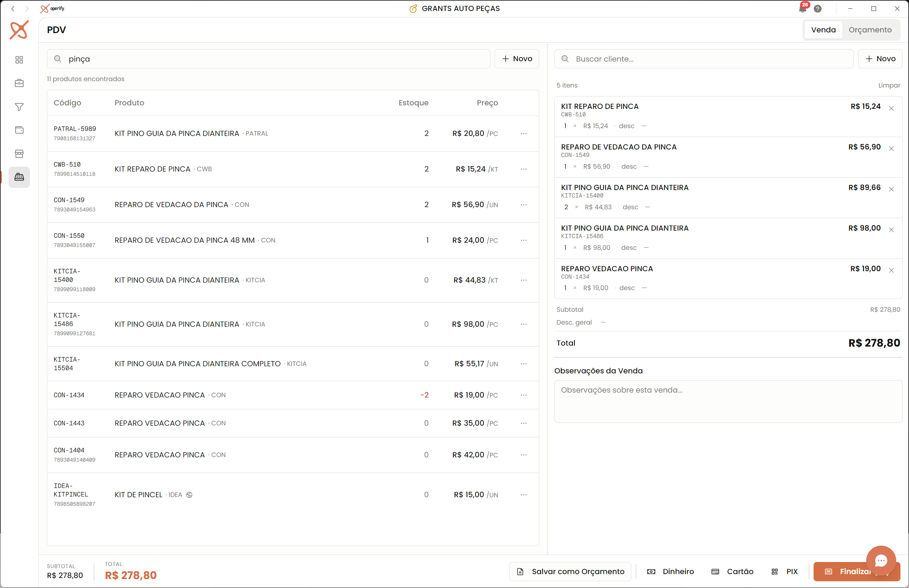Open the briefcase icon in sidebar
The height and width of the screenshot is (588, 909).
[x=19, y=83]
